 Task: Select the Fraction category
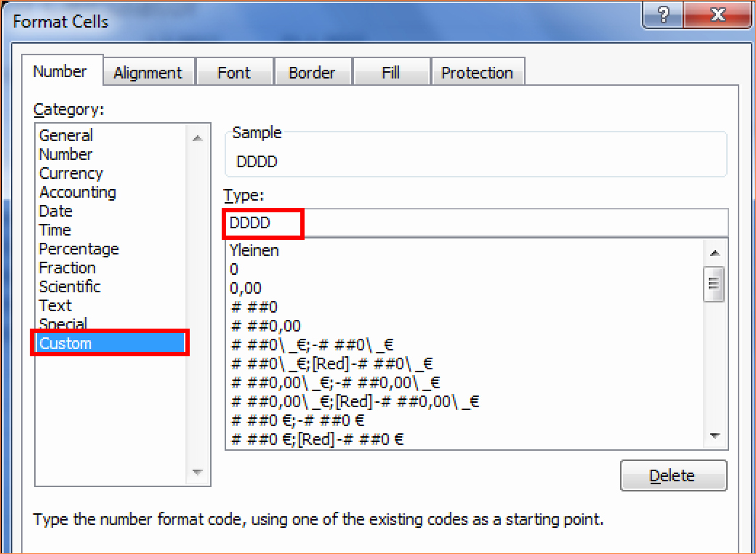(67, 268)
